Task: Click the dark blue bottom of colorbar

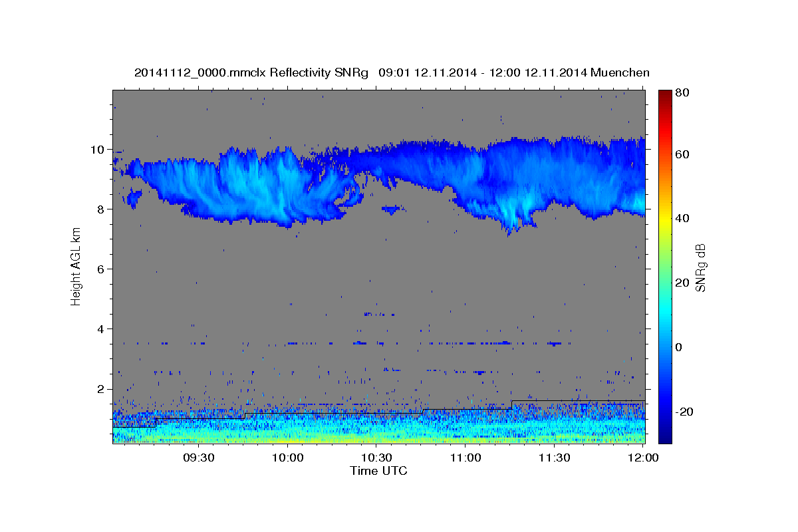Action: [x=665, y=437]
